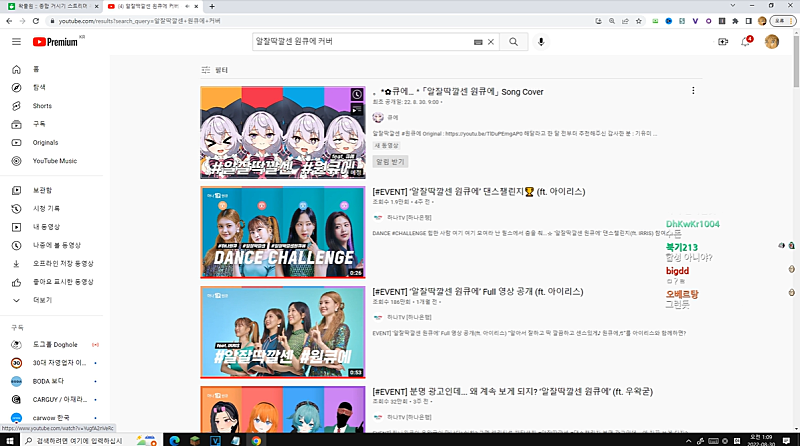Open DANCE CHALLENGE video thumbnail

click(x=283, y=232)
